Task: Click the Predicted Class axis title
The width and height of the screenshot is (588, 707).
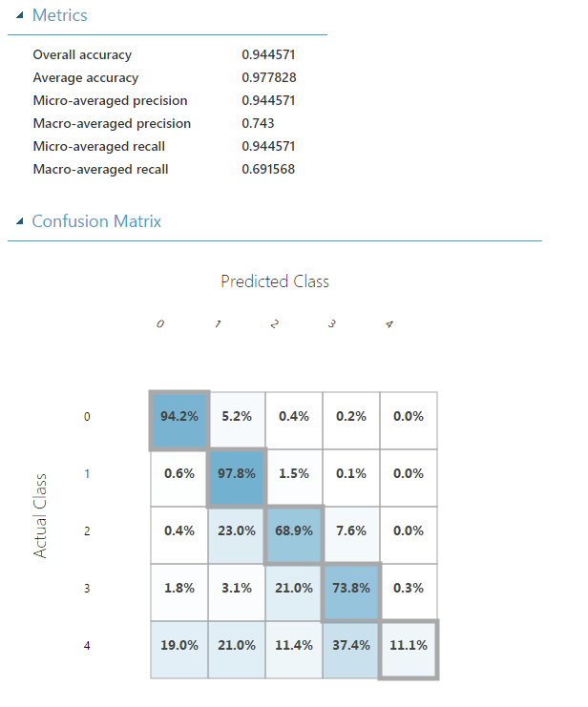Action: (275, 281)
